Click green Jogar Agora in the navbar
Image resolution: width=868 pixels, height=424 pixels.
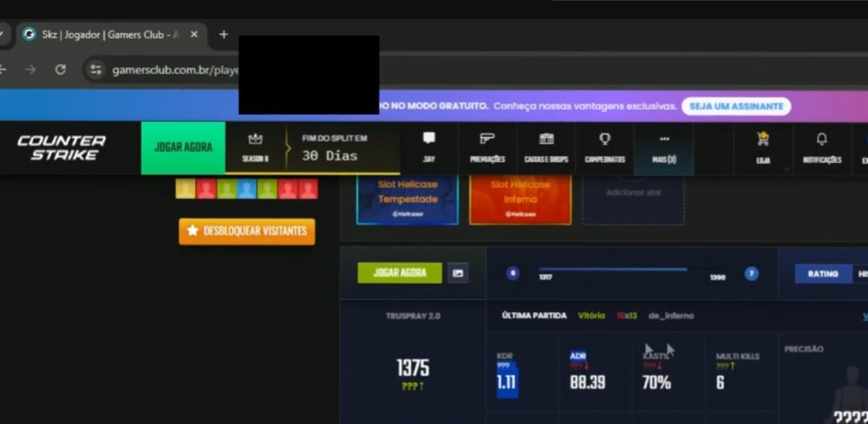point(184,147)
